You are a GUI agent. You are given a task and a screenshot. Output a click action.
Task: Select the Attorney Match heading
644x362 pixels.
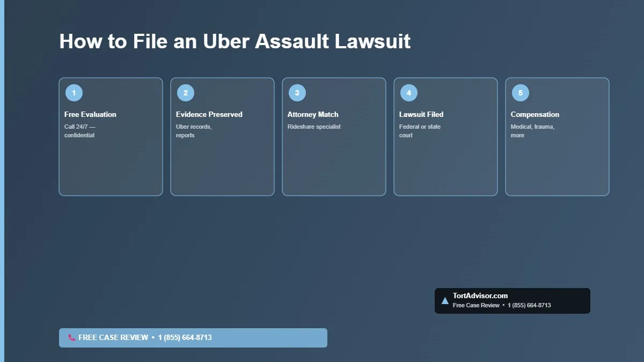313,114
